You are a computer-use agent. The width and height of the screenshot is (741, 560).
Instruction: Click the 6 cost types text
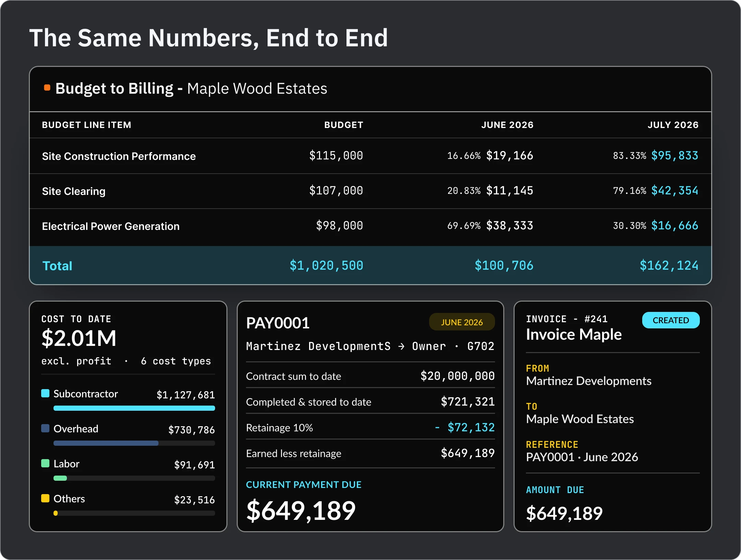176,361
